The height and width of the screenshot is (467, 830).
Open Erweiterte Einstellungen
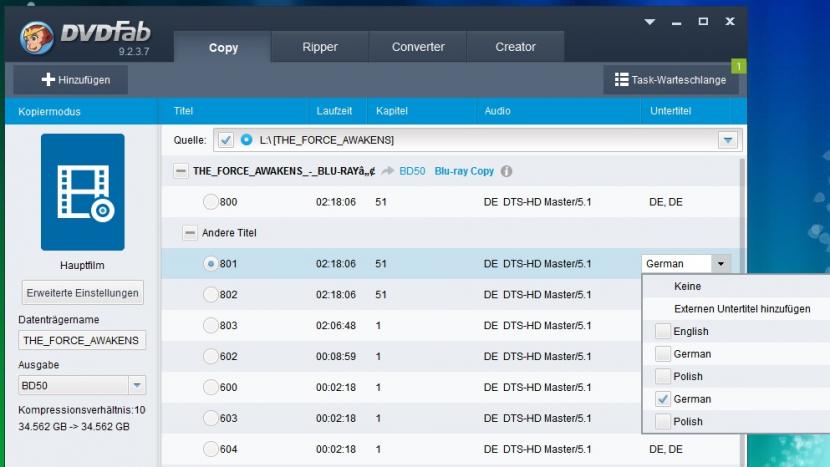83,293
